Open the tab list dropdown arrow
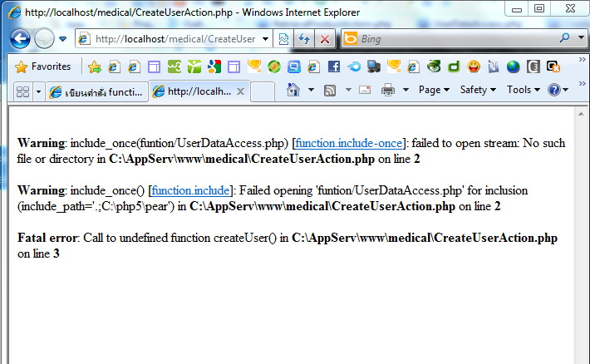 [x=38, y=91]
